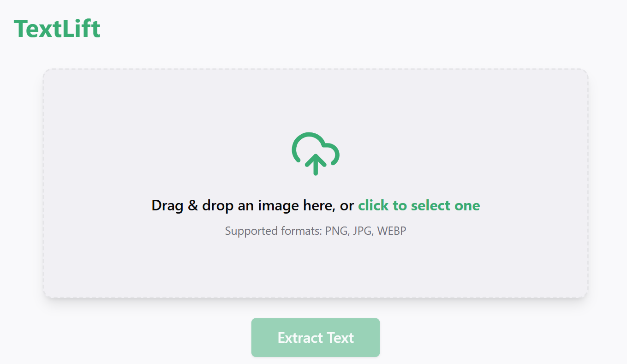
Task: Open file picker via 'click to select one'
Action: [419, 205]
